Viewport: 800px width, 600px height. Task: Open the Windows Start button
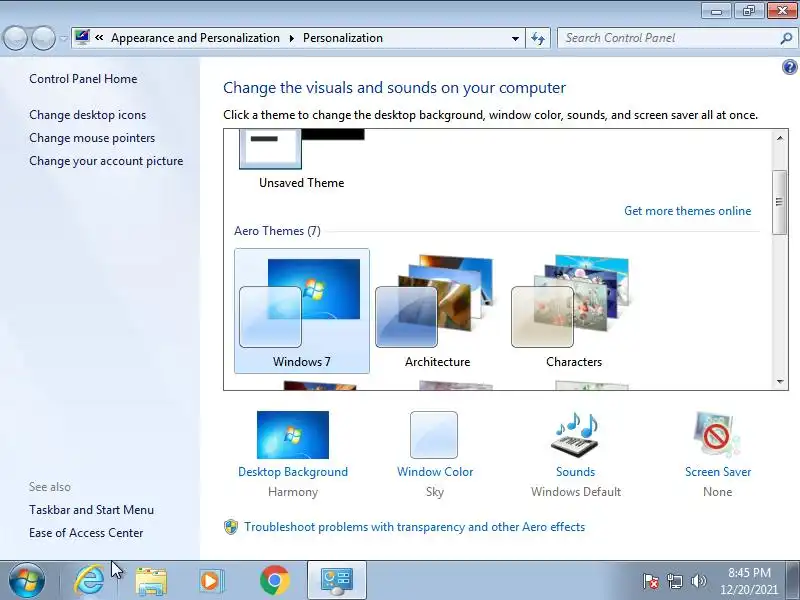[x=27, y=581]
